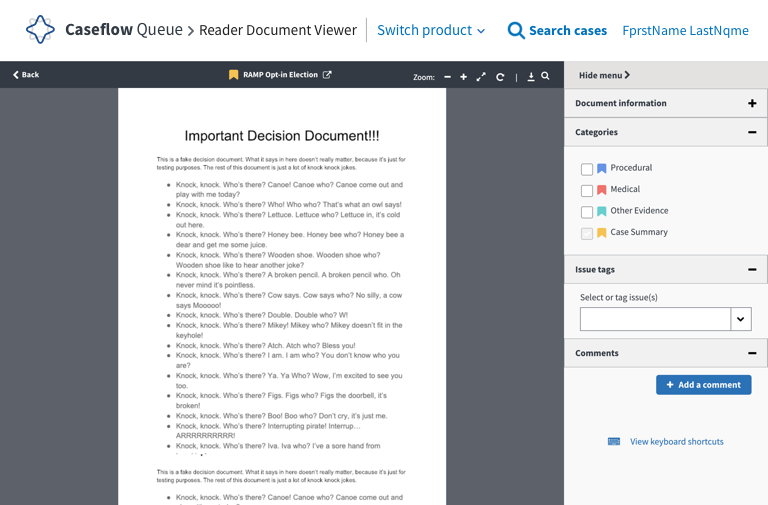Image resolution: width=768 pixels, height=505 pixels.
Task: Click into the issue tag input field
Action: [x=655, y=319]
